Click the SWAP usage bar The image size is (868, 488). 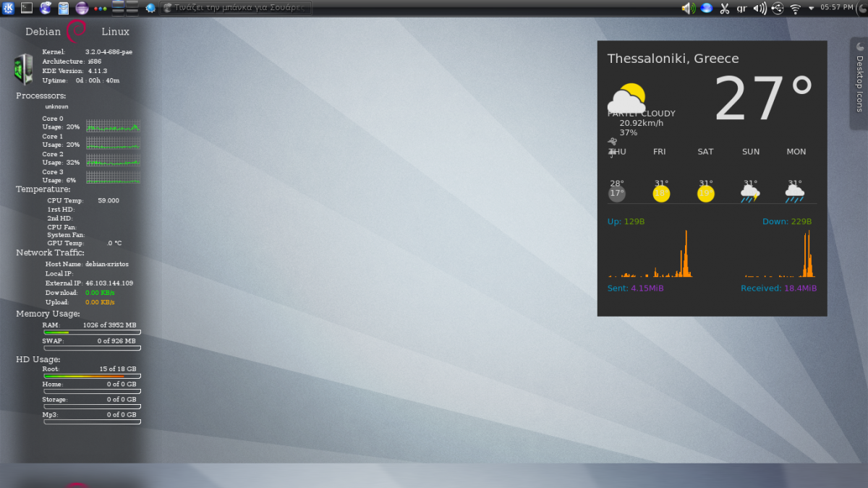(x=93, y=348)
